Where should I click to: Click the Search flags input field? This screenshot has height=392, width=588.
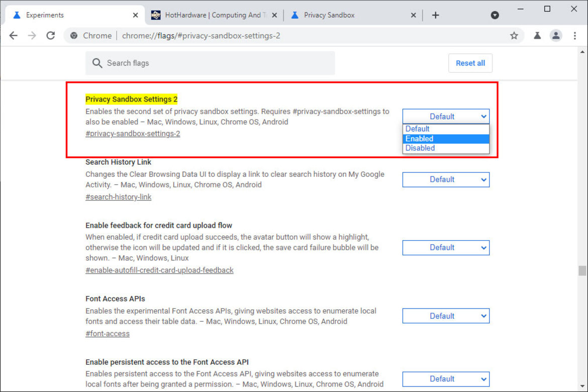pos(210,63)
